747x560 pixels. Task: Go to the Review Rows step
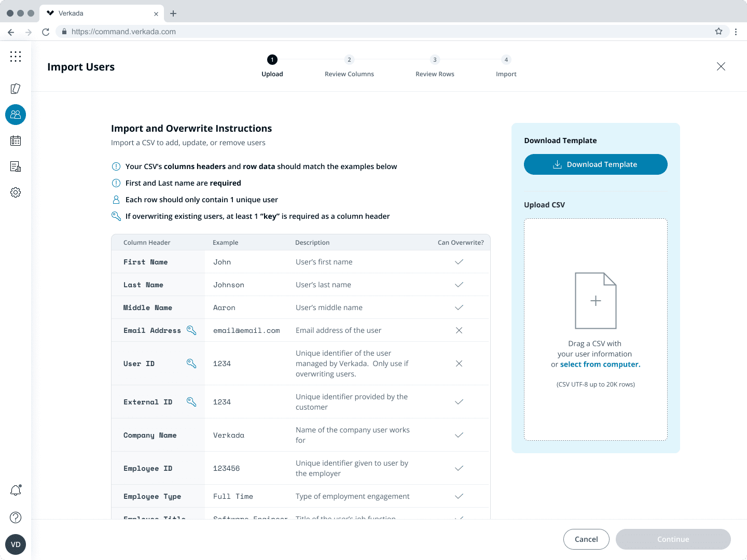[x=435, y=66]
